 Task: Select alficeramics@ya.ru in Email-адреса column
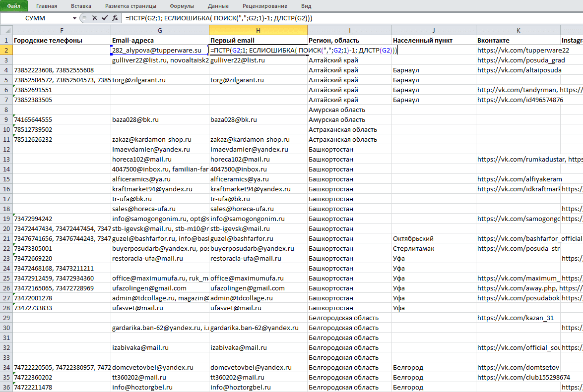pos(160,179)
